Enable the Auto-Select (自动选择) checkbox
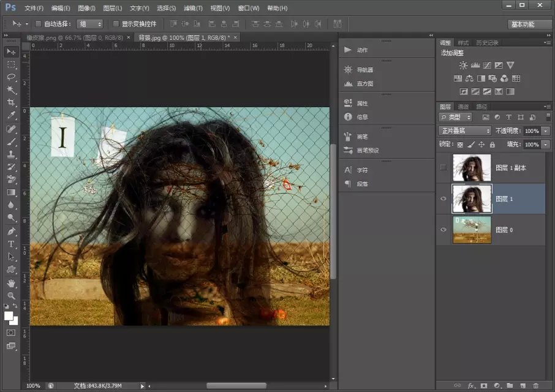 (38, 24)
